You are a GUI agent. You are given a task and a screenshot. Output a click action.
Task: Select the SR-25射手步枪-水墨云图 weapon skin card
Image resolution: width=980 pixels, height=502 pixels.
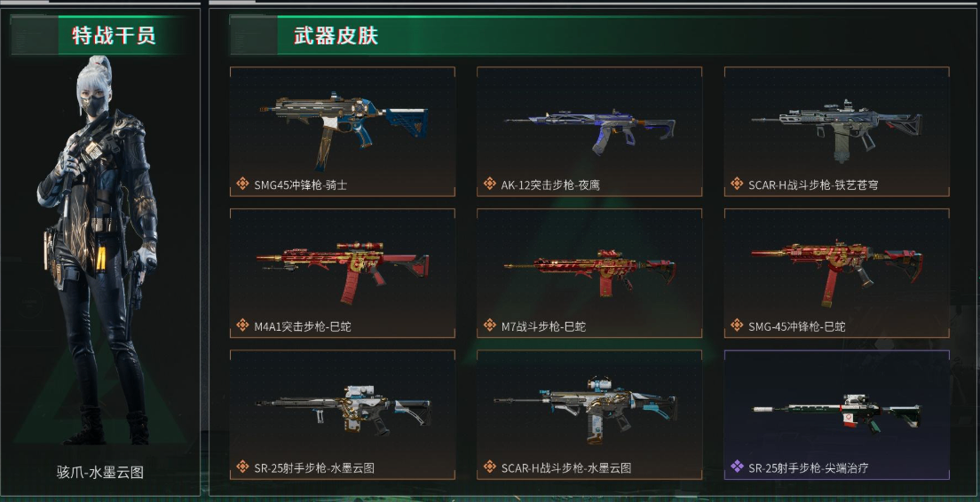(343, 415)
